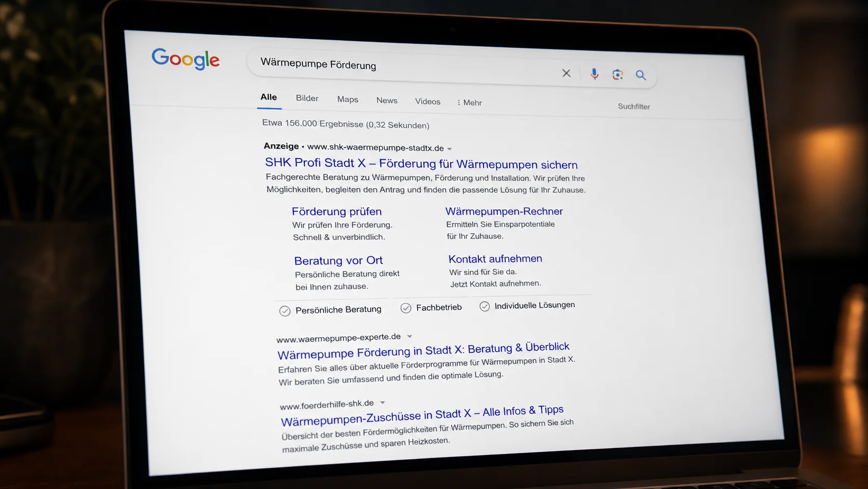This screenshot has width=868, height=489.
Task: Click the Etwa 156.000 Ergebnisse text
Action: [346, 124]
